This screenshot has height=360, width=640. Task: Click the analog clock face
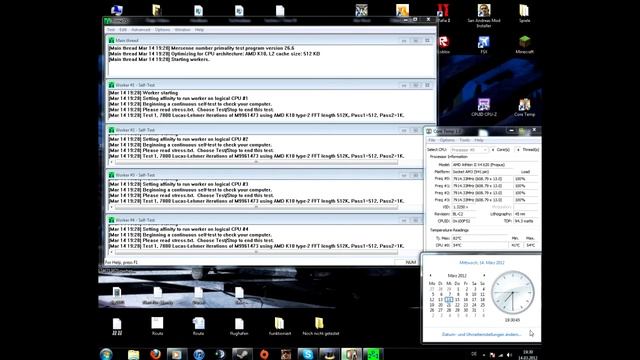pyautogui.click(x=512, y=292)
